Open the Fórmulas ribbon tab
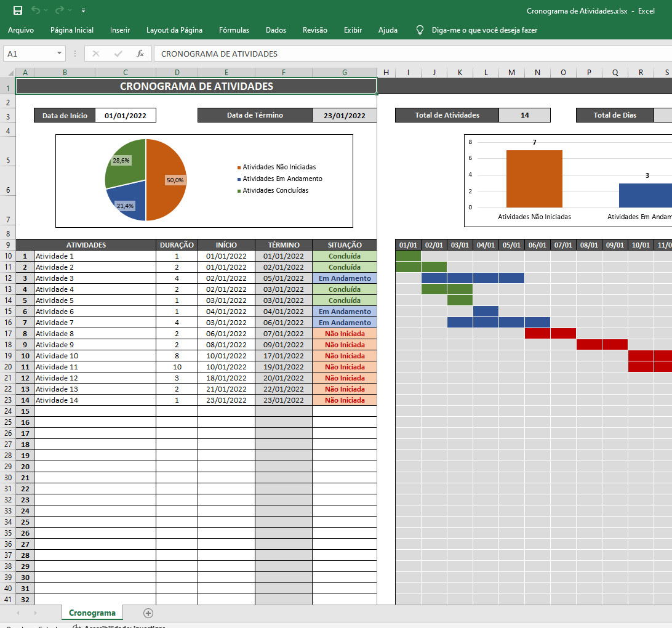Image resolution: width=672 pixels, height=628 pixels. coord(234,30)
